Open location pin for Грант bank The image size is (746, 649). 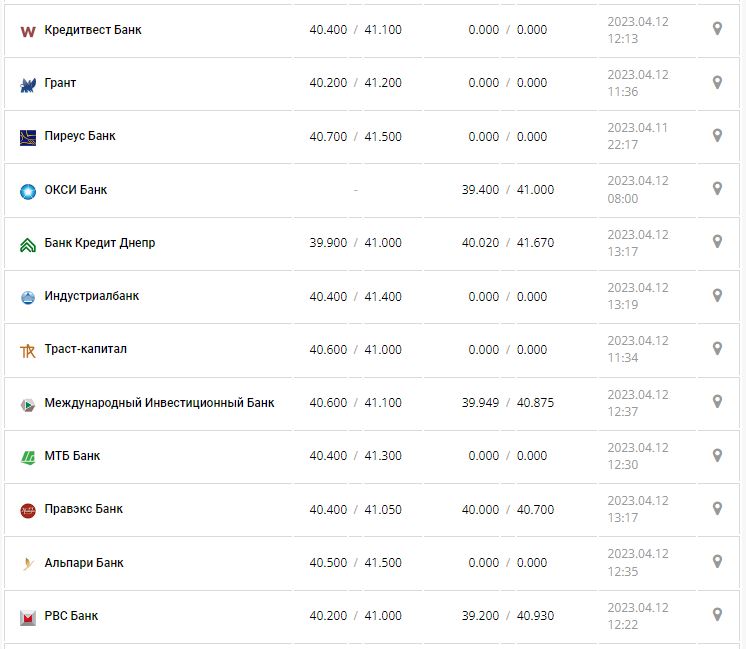(717, 82)
